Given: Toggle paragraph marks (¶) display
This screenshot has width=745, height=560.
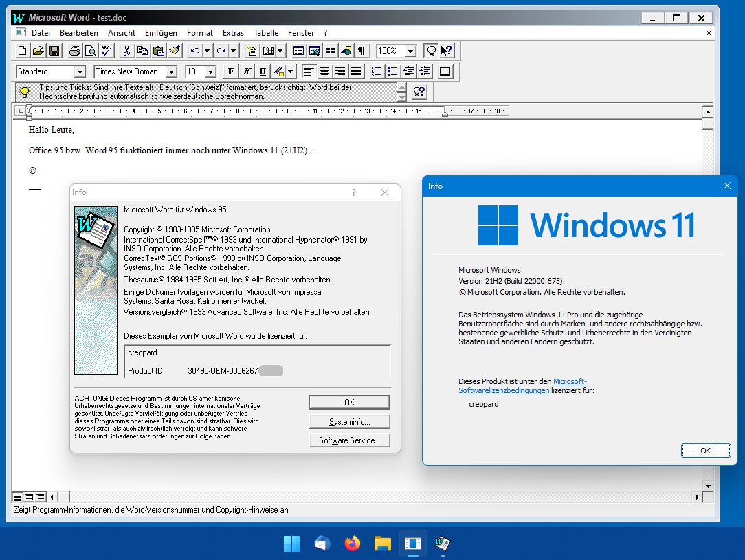Looking at the screenshot, I should point(362,51).
